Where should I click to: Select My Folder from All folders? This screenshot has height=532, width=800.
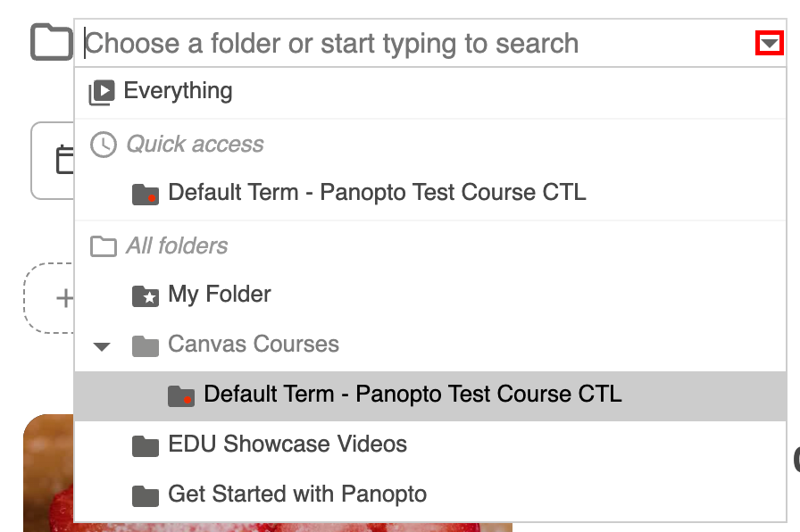pos(220,295)
